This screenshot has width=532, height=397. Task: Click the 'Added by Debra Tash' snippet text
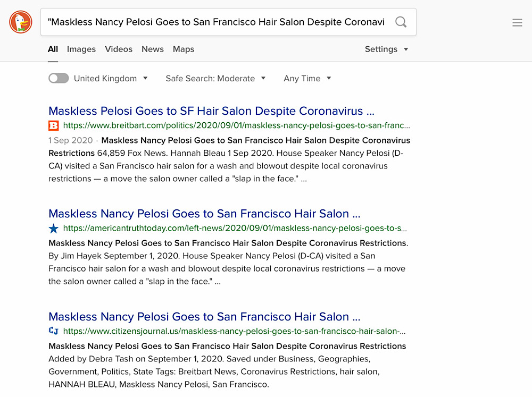136,359
